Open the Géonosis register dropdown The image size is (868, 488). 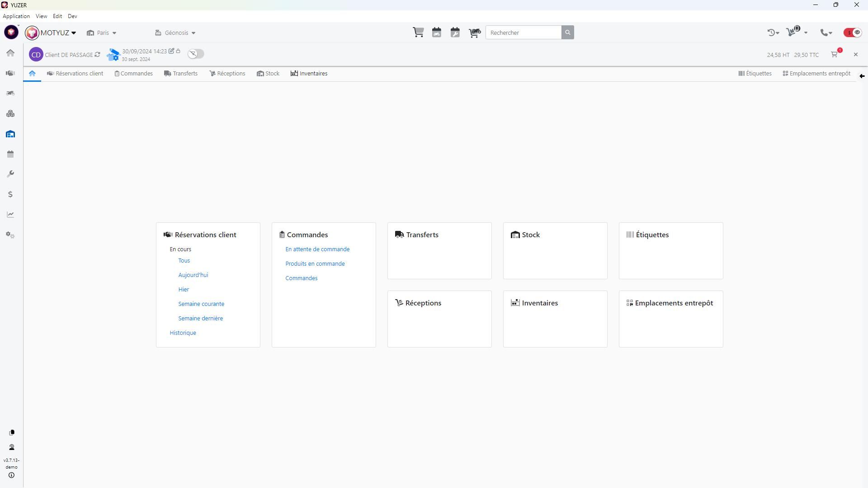pos(176,33)
